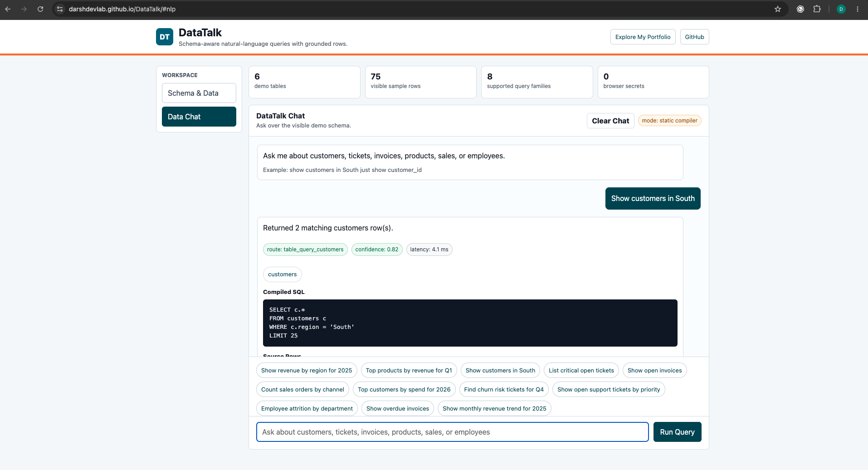
Task: Open the browser extensions puzzle icon
Action: pyautogui.click(x=817, y=9)
